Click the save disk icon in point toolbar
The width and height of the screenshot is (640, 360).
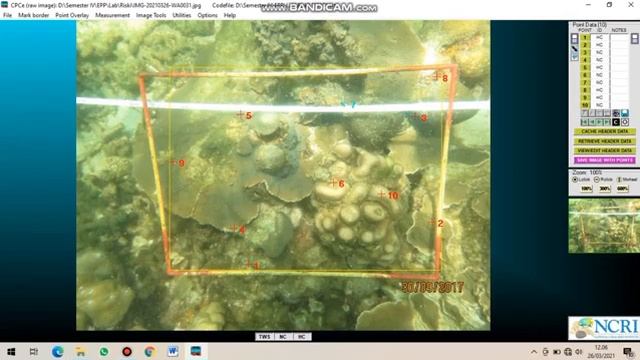pyautogui.click(x=625, y=113)
